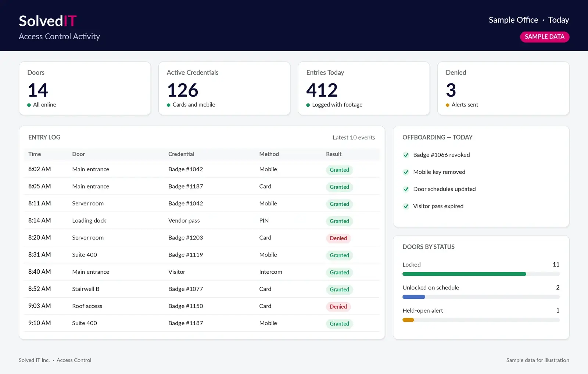The height and width of the screenshot is (374, 588).
Task: Click the Time column header
Action: point(35,154)
